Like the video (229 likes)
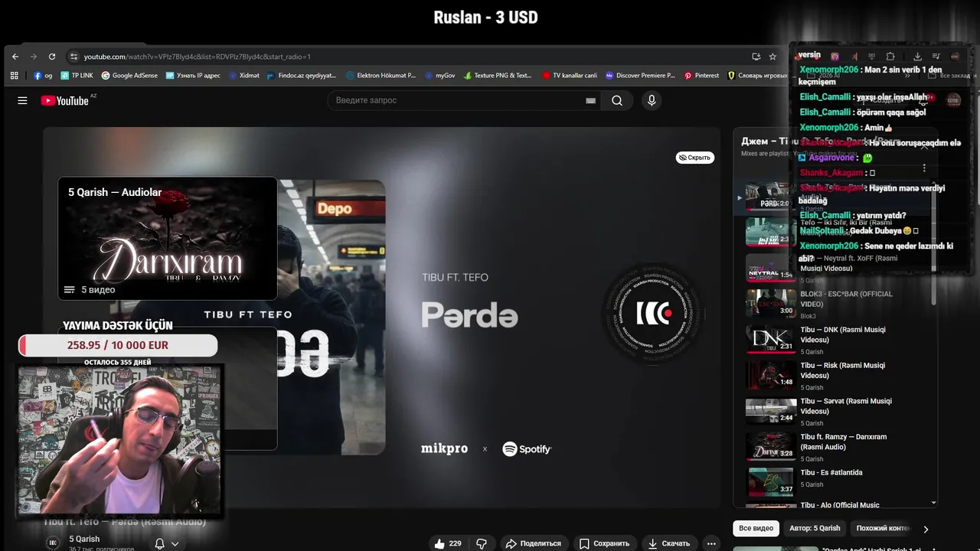The height and width of the screenshot is (551, 980). click(x=449, y=543)
